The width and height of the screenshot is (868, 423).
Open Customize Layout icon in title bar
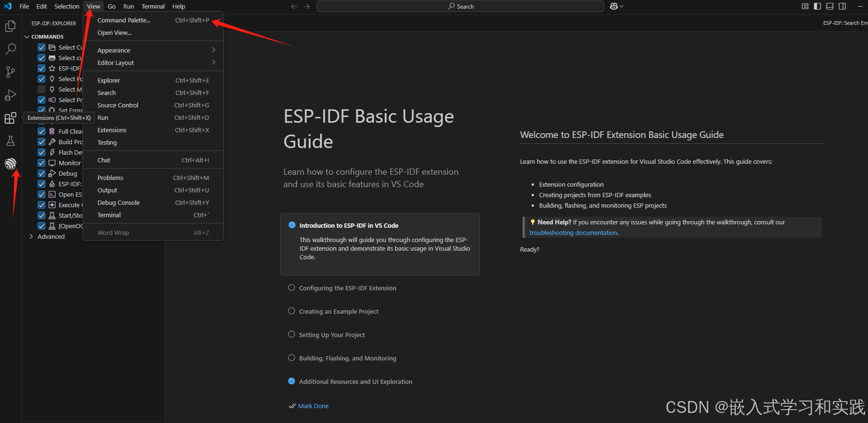pos(805,6)
